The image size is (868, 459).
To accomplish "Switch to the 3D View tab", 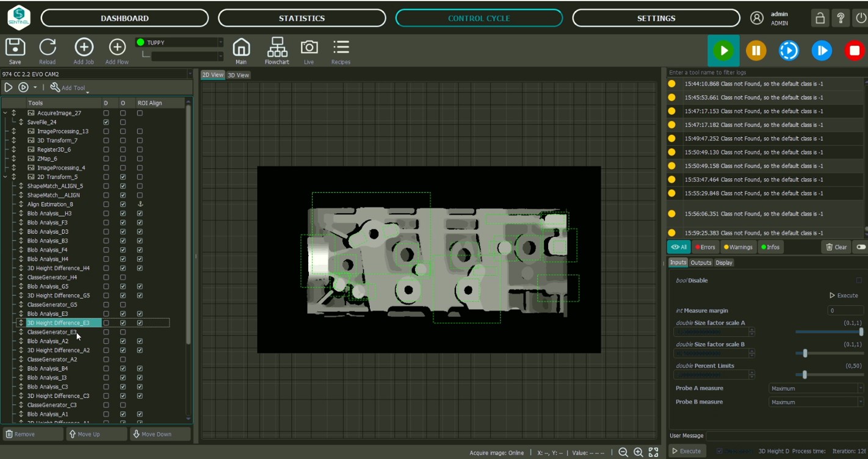I will (238, 75).
